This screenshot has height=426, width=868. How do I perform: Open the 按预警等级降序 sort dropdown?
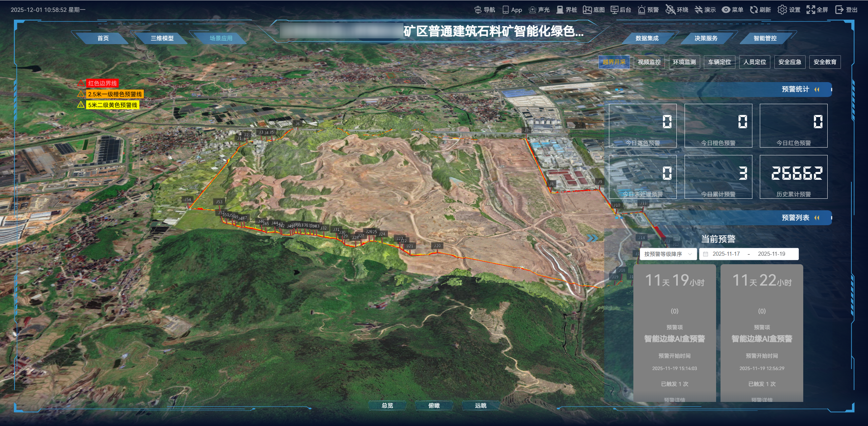(x=668, y=254)
